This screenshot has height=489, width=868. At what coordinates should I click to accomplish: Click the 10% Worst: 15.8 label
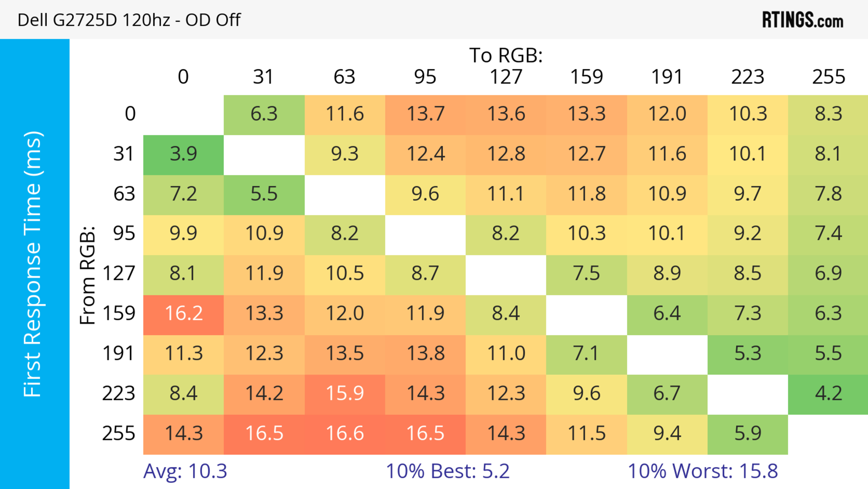point(703,471)
